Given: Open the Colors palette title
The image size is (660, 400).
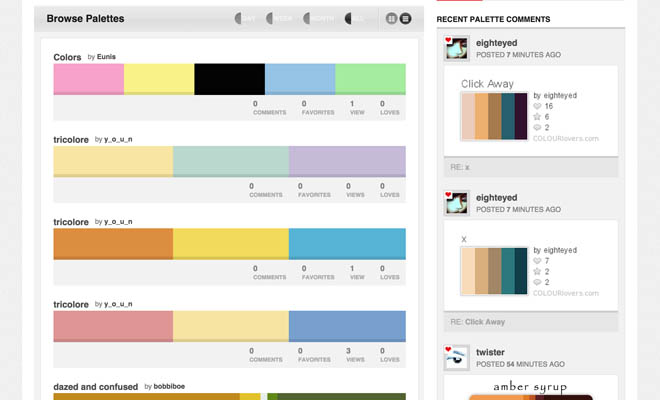Looking at the screenshot, I should click(67, 57).
